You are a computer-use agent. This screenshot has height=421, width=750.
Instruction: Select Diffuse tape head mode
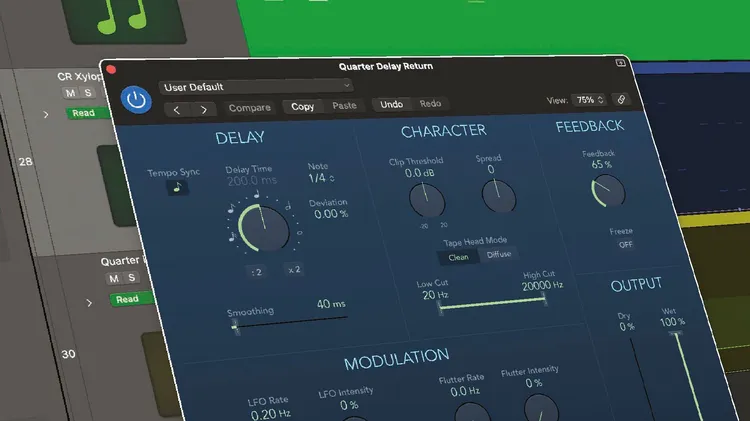[499, 255]
